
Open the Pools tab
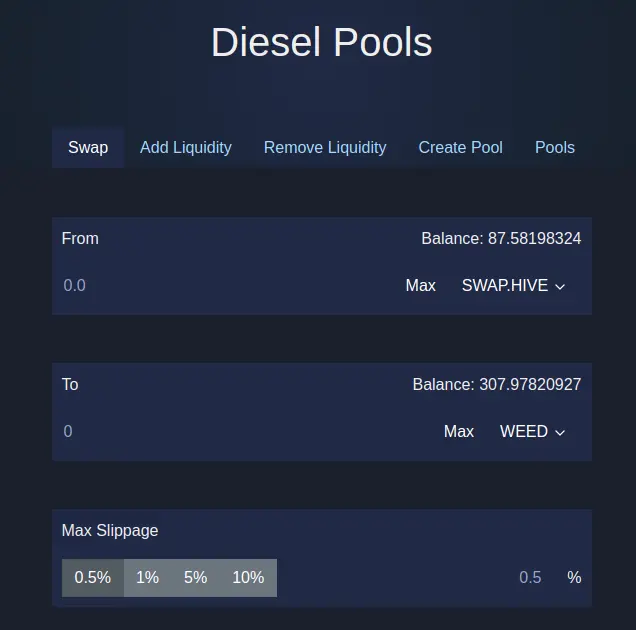pyautogui.click(x=555, y=147)
